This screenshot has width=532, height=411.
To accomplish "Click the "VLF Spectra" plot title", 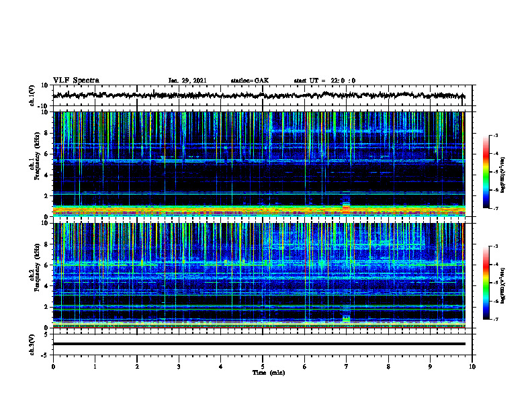I will pos(76,80).
